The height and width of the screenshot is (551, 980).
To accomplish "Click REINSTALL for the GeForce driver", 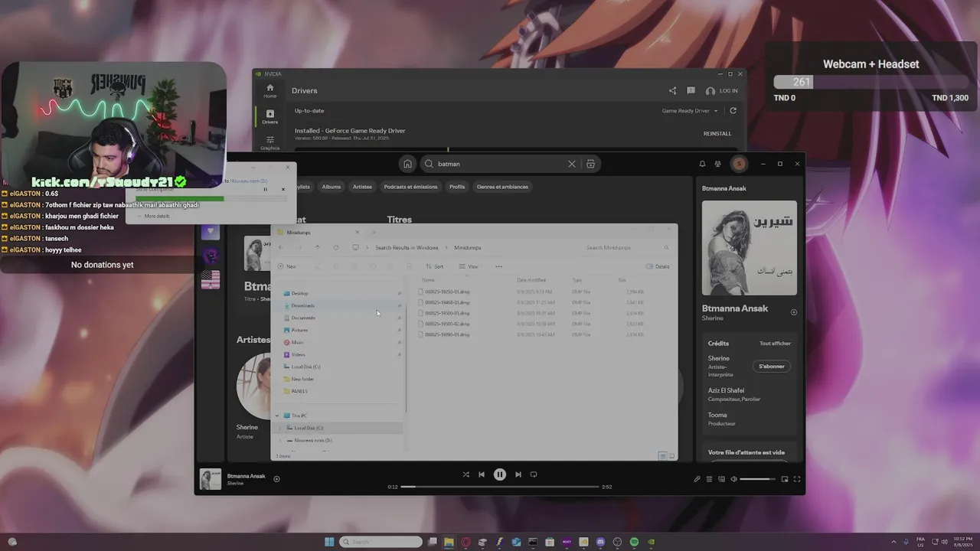I will pyautogui.click(x=717, y=133).
